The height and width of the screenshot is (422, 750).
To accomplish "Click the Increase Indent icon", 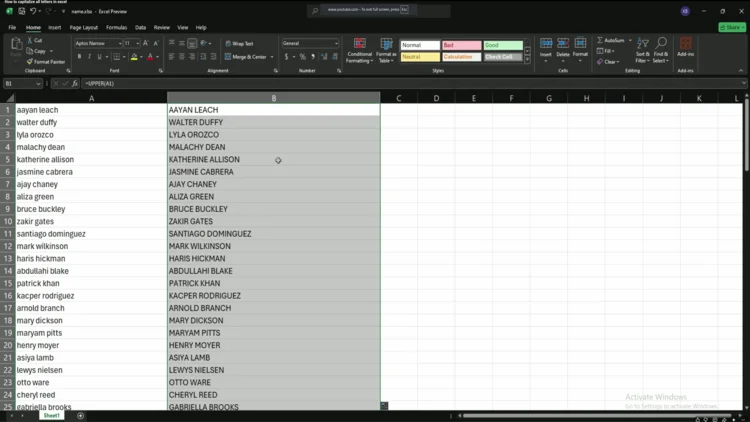I will click(213, 57).
